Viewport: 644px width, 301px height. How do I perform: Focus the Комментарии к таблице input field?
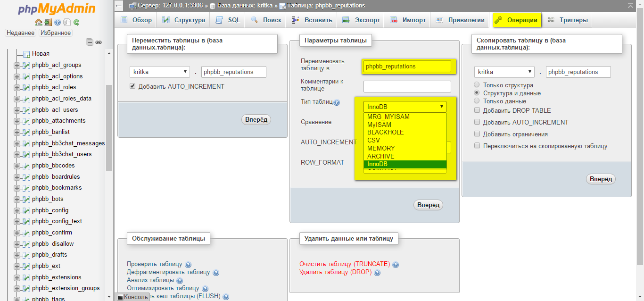(407, 86)
